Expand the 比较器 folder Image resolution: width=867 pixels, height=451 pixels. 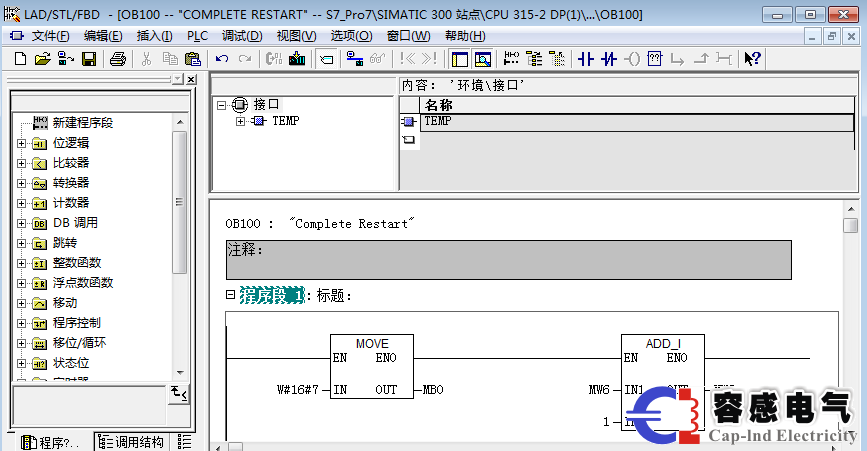pyautogui.click(x=22, y=163)
